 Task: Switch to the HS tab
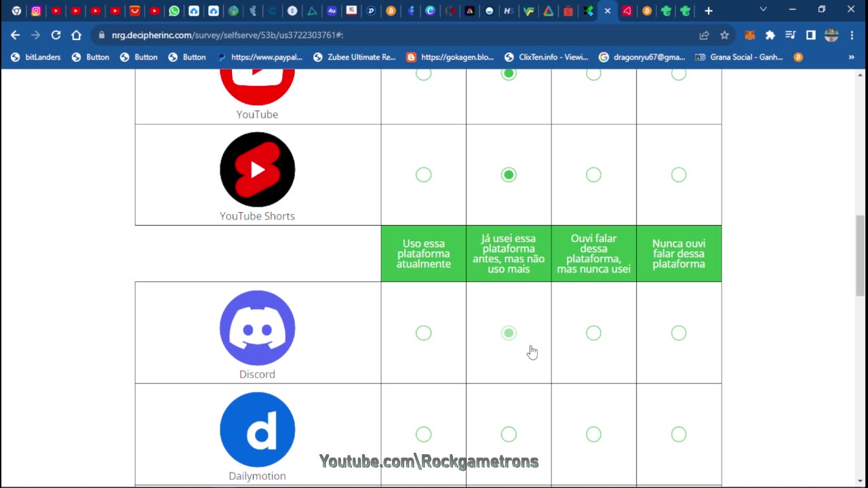click(x=508, y=11)
